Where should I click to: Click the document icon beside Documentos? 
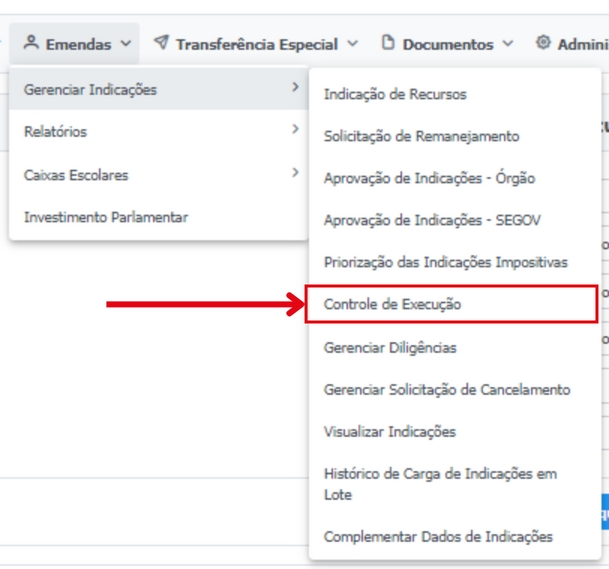coord(388,42)
